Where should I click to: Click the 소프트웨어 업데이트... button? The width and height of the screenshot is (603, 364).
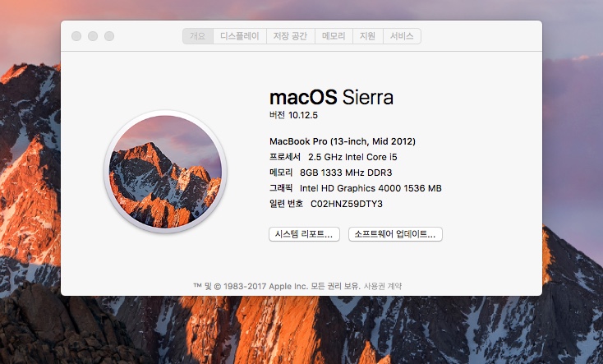coord(395,234)
